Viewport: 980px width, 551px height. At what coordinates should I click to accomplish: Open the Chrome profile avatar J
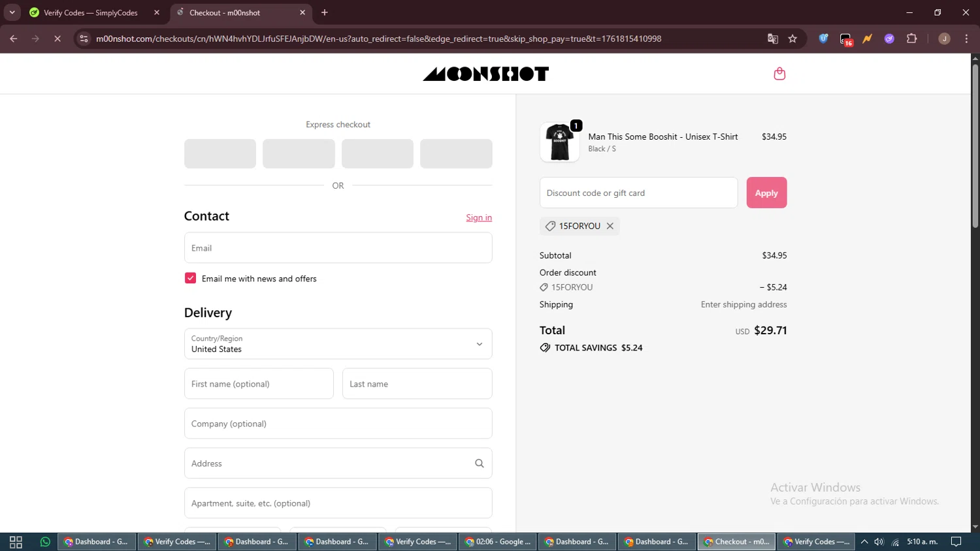tap(944, 39)
